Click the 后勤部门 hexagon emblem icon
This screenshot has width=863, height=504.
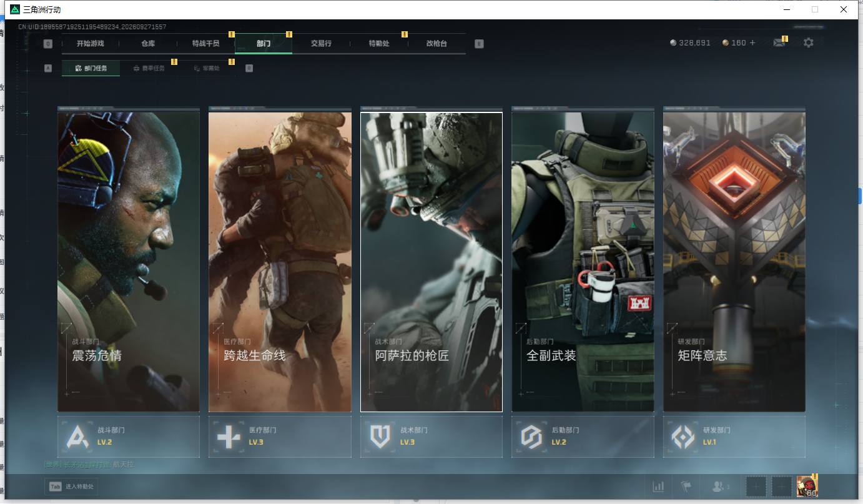[x=531, y=437]
